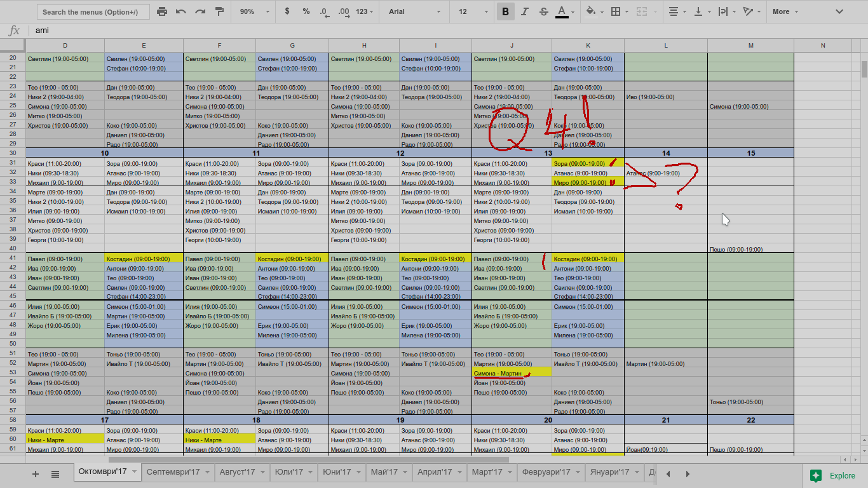The height and width of the screenshot is (488, 868).
Task: Activate the Paint format tool
Action: [x=220, y=11]
